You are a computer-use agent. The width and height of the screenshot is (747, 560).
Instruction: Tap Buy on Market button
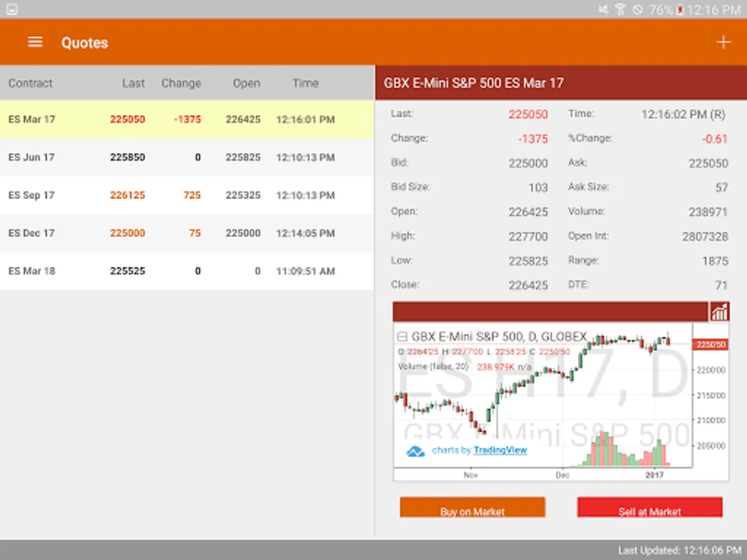point(472,507)
